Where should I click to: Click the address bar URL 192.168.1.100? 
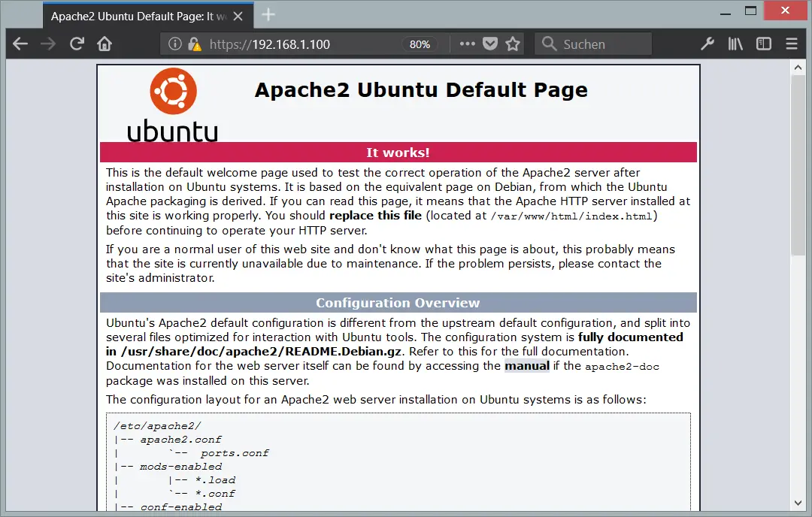[x=270, y=44]
